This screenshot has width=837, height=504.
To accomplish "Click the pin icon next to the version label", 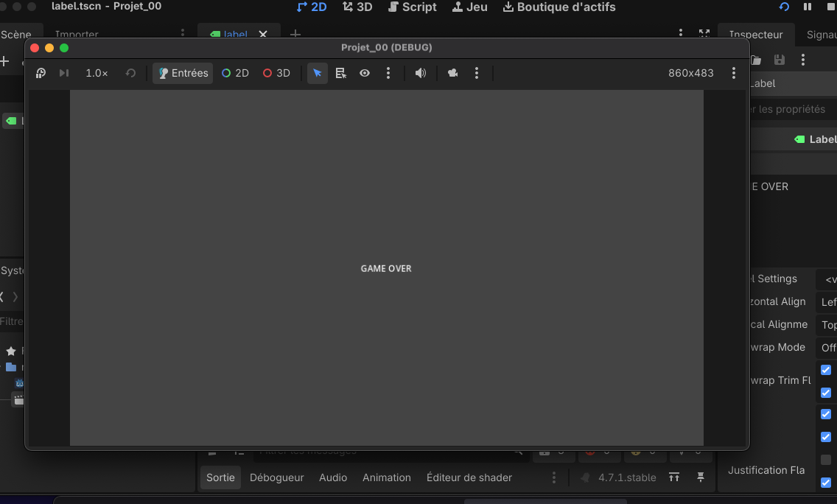I will point(701,477).
